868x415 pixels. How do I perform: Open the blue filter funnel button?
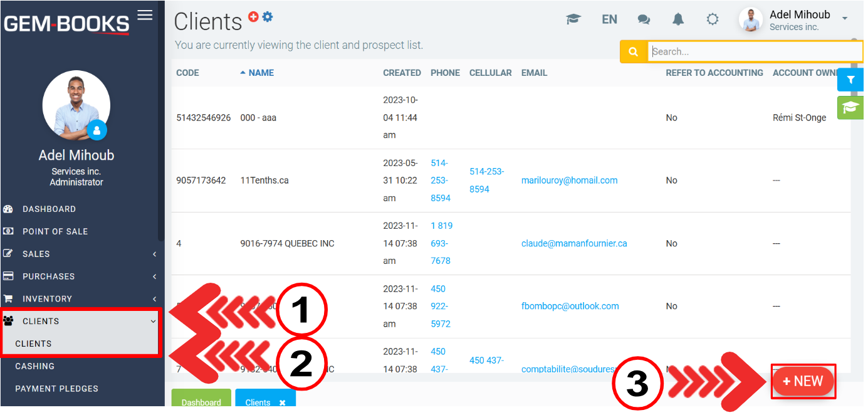pyautogui.click(x=850, y=80)
